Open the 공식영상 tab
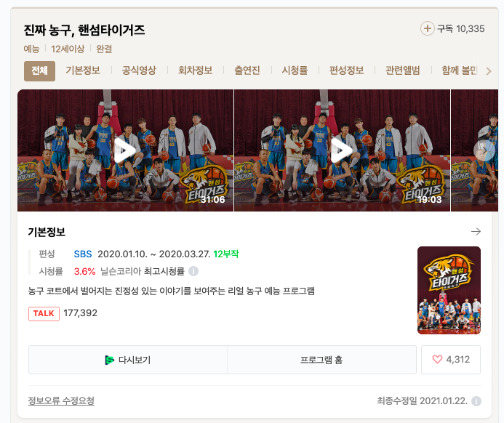The width and height of the screenshot is (504, 423). click(139, 70)
